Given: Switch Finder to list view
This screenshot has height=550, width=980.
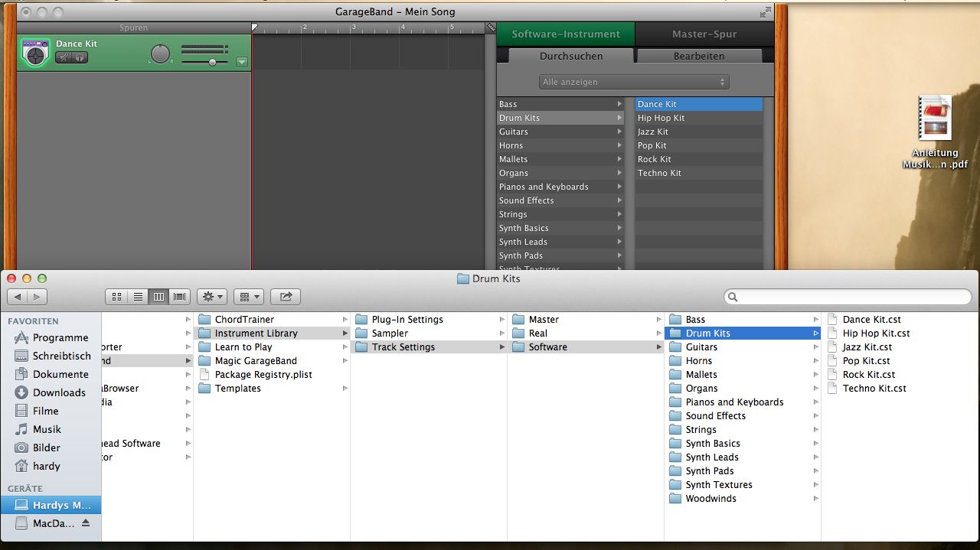Looking at the screenshot, I should click(x=138, y=297).
